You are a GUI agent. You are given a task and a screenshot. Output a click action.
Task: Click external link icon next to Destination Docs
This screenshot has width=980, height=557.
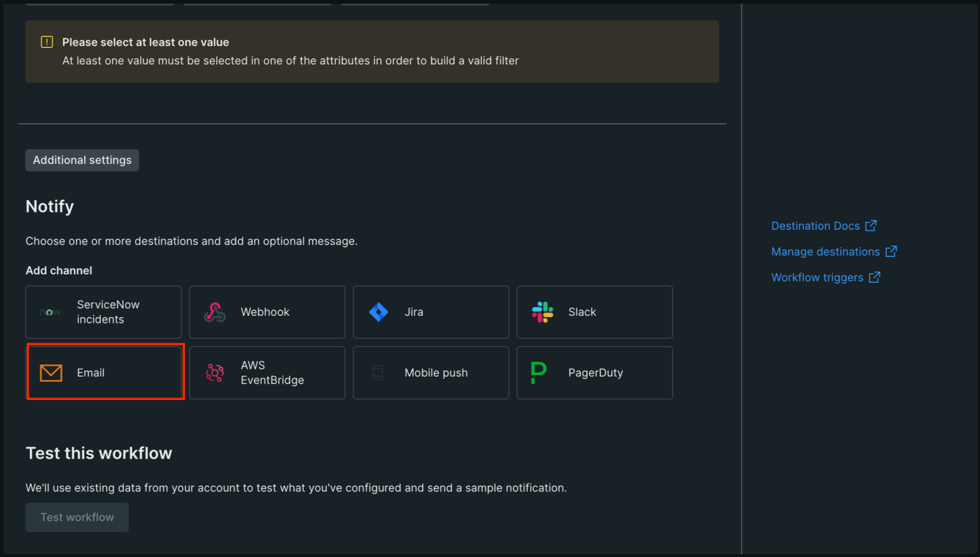pos(871,226)
